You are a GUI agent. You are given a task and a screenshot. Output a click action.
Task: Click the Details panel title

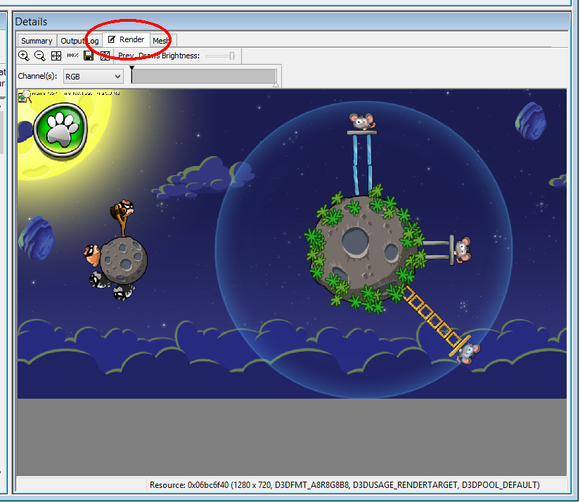[31, 21]
